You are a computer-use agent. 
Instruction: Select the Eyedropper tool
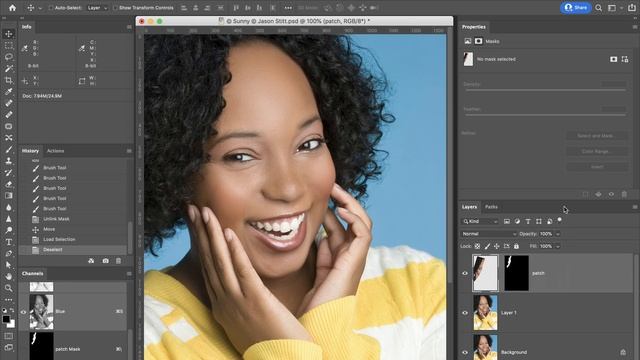click(x=9, y=91)
